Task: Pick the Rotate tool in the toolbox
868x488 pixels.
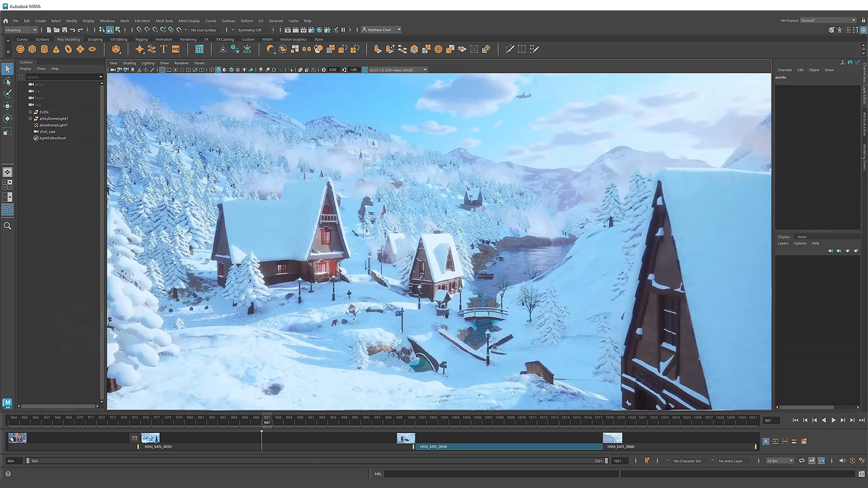Action: click(8, 119)
